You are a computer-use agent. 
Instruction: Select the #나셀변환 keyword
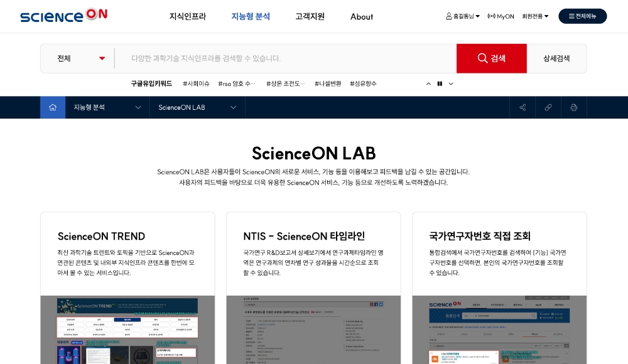tap(328, 83)
